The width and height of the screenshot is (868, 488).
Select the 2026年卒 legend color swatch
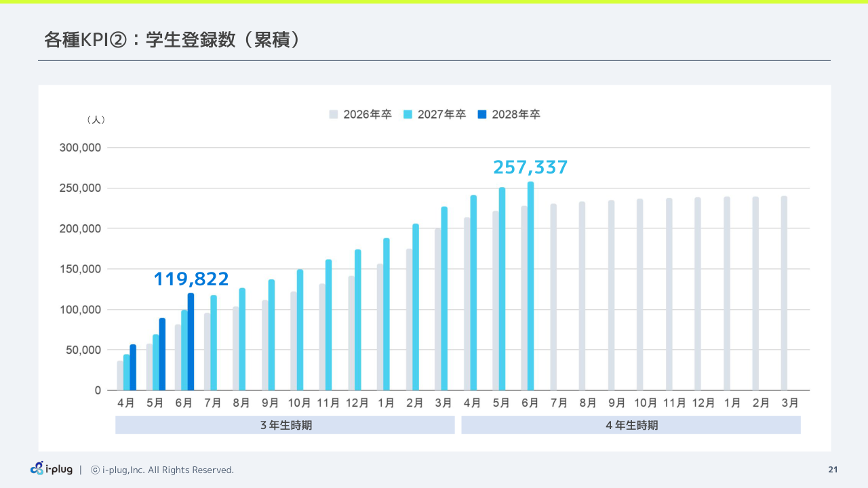334,115
